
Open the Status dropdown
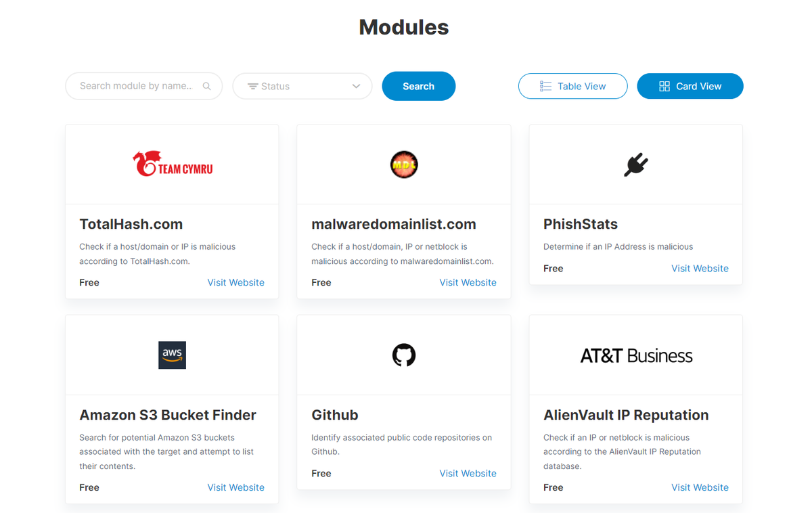pos(302,86)
